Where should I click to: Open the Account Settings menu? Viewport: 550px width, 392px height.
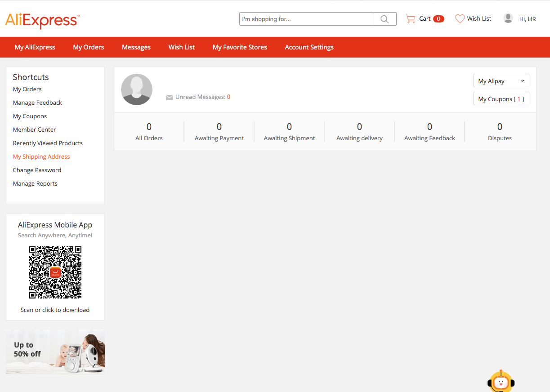tap(309, 47)
